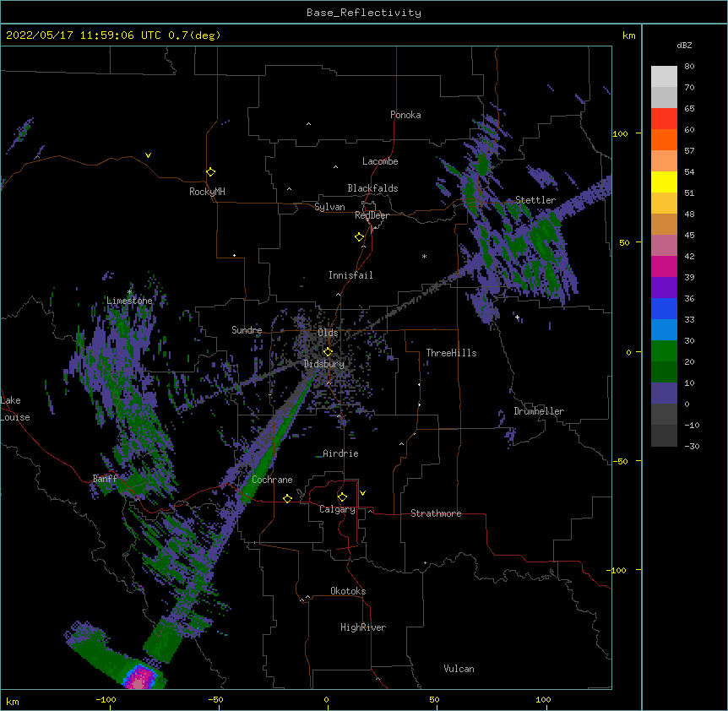Click the -50 tick on the bottom axis
The width and height of the screenshot is (728, 711).
pyautogui.click(x=215, y=699)
